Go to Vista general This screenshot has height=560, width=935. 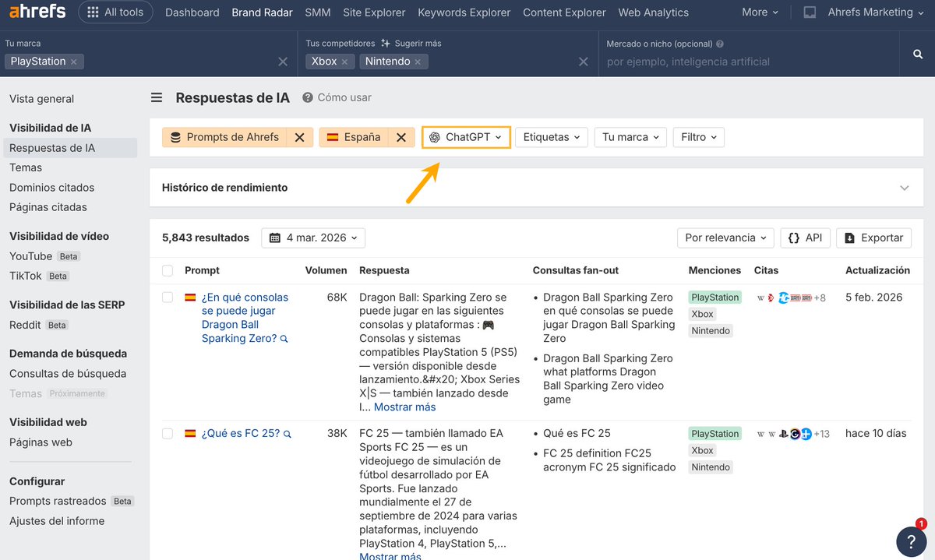pyautogui.click(x=41, y=99)
